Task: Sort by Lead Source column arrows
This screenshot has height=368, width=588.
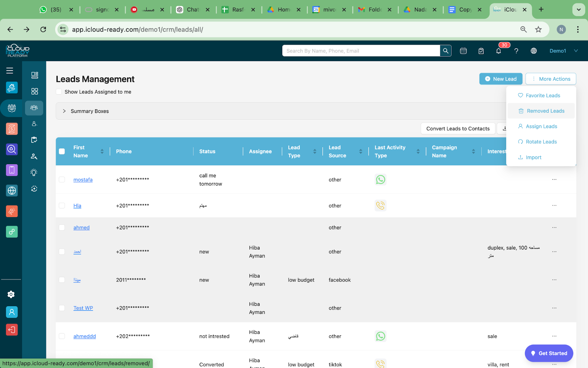Action: point(361,151)
